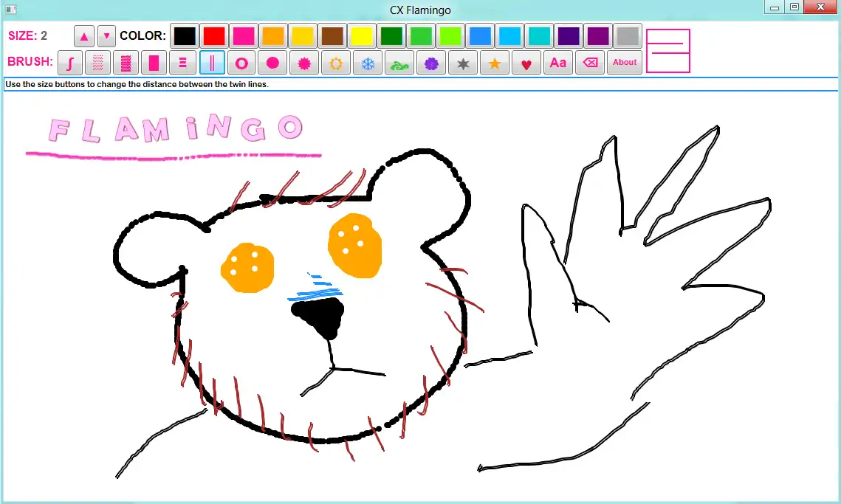Decrease brush size with down arrow
Viewport: 841px width, 504px height.
(106, 36)
